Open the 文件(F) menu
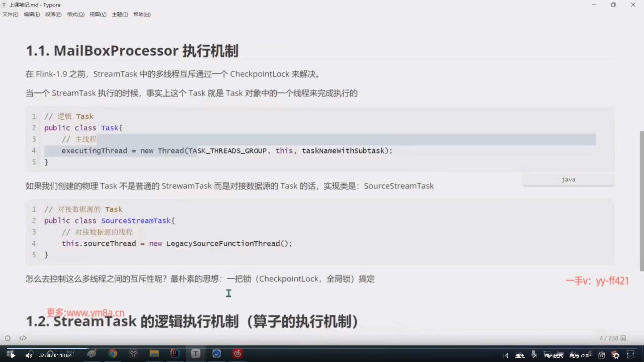The height and width of the screenshot is (362, 644). pyautogui.click(x=10, y=14)
